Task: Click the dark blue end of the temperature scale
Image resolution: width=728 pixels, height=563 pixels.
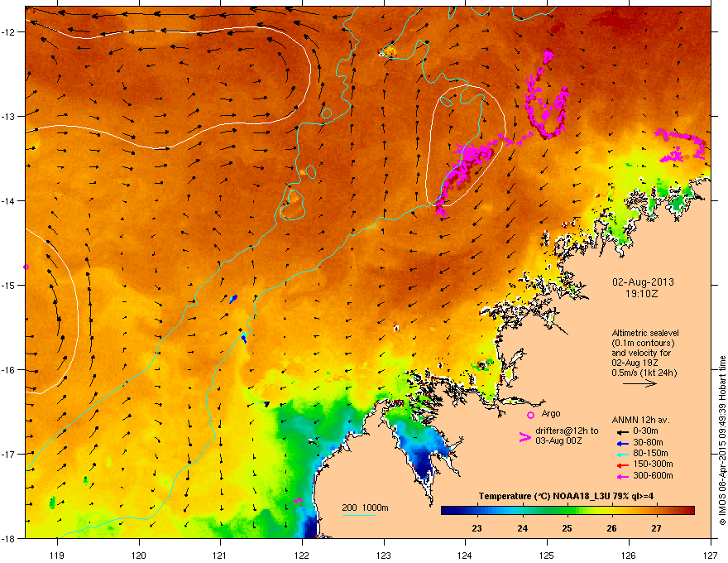Action: [447, 511]
